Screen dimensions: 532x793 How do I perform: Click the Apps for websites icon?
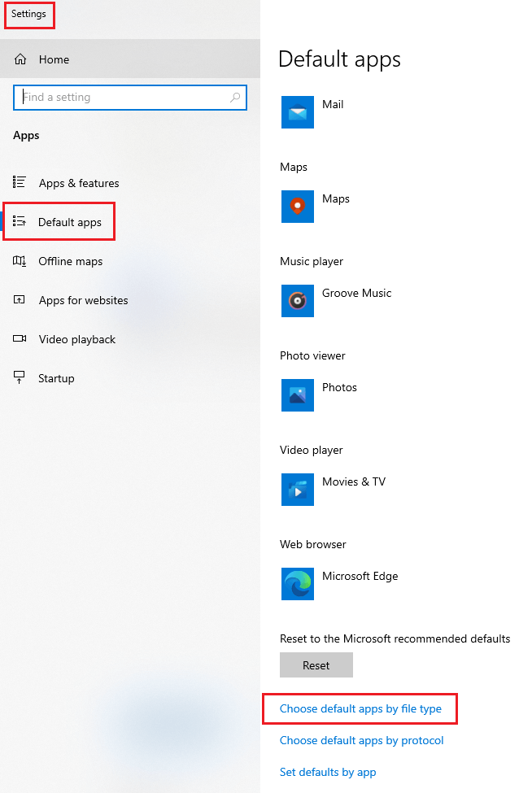tap(20, 300)
